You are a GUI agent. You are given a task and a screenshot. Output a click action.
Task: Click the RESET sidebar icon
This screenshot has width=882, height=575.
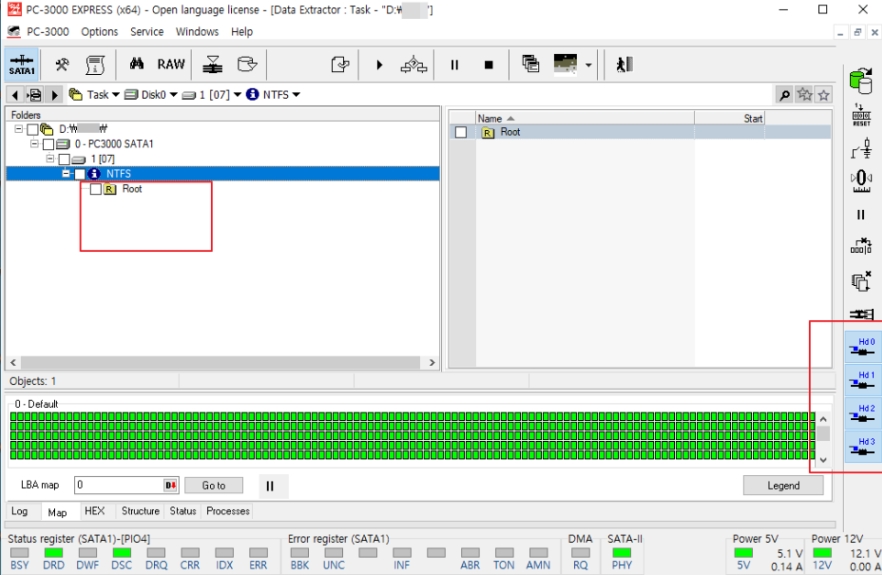tap(861, 115)
